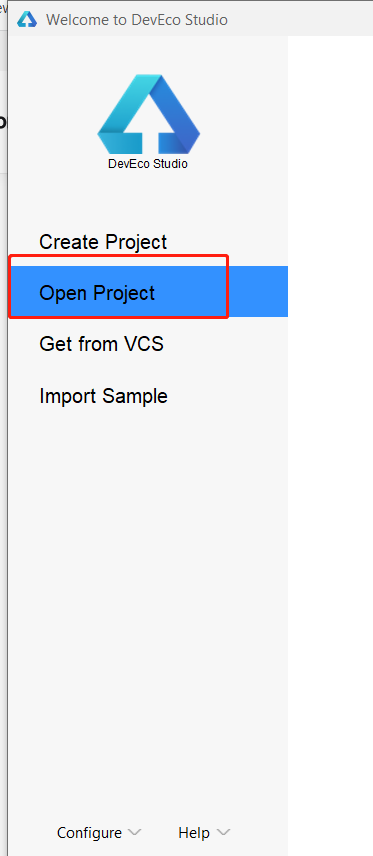Select Create Project on welcome screen
The height and width of the screenshot is (856, 373).
pos(103,242)
